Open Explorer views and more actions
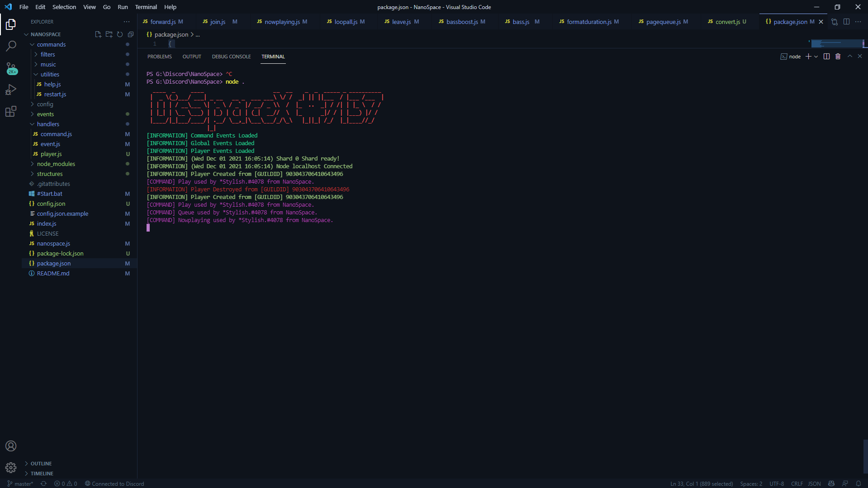This screenshot has width=868, height=488. point(127,22)
